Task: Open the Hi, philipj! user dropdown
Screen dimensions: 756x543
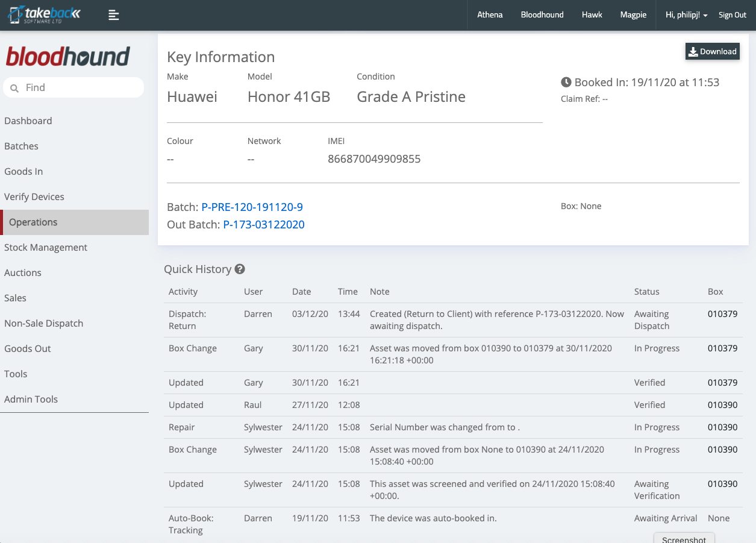Action: tap(687, 15)
